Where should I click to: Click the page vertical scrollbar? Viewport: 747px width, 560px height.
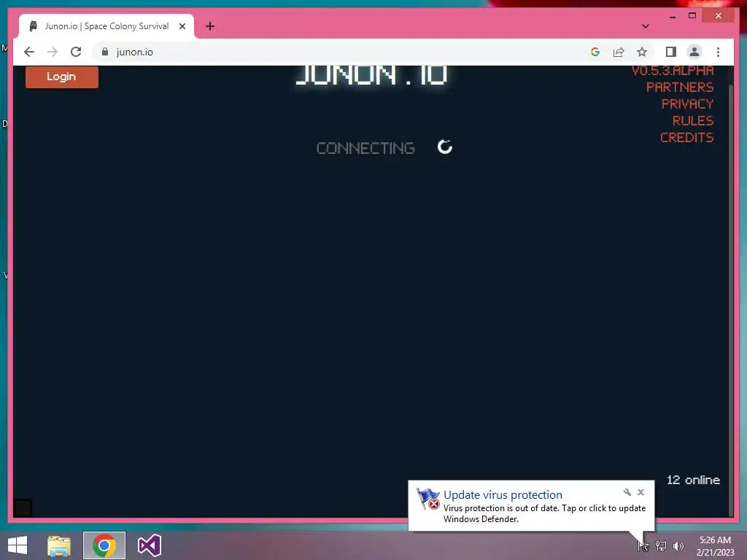pyautogui.click(x=731, y=300)
